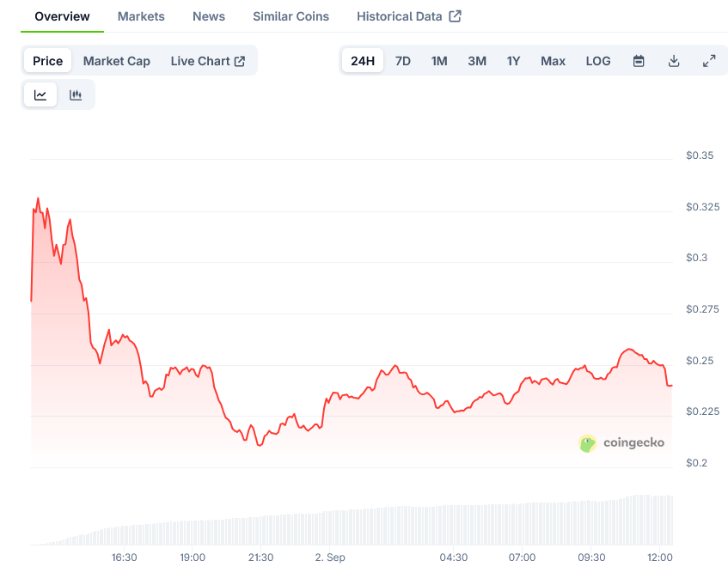This screenshot has width=728, height=585.
Task: Click the 21:30 time axis label
Action: 260,558
